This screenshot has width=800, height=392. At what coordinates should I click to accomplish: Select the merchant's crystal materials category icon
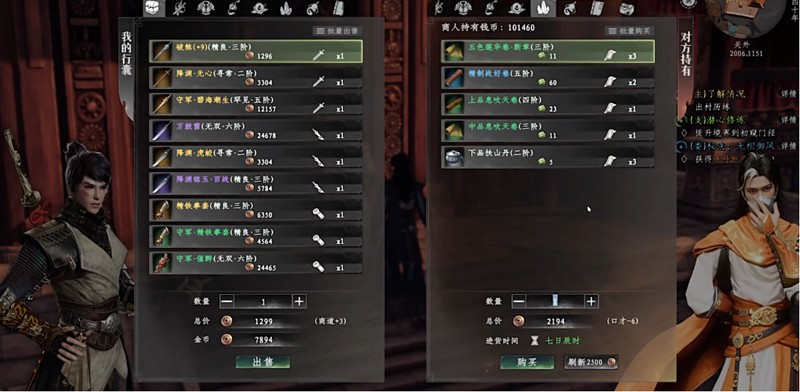click(543, 8)
